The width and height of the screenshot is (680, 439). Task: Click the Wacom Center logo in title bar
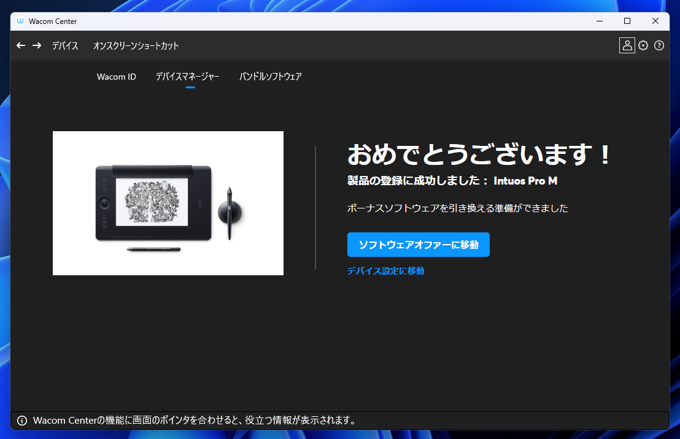click(x=20, y=21)
